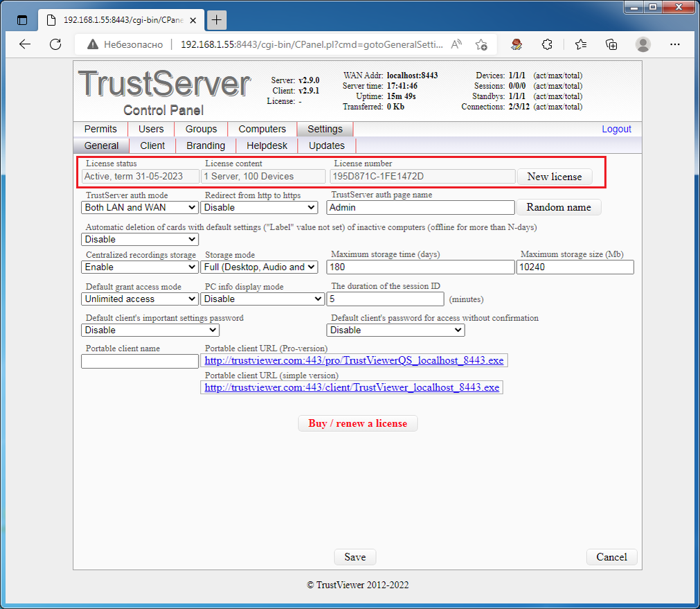This screenshot has height=609, width=700.
Task: Click the New license button
Action: point(555,177)
